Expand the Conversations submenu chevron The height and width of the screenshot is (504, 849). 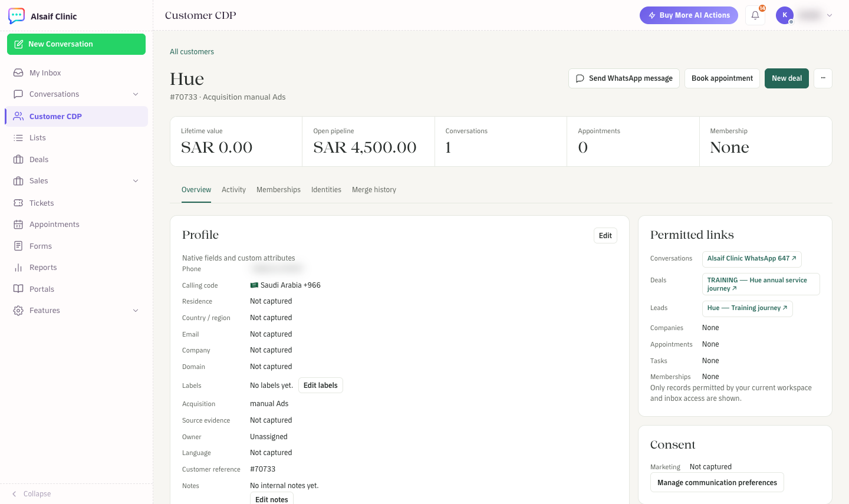pos(136,94)
